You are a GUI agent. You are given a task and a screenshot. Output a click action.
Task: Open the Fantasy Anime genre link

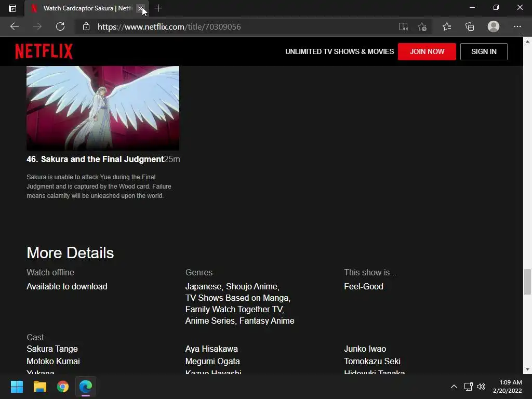pos(267,321)
